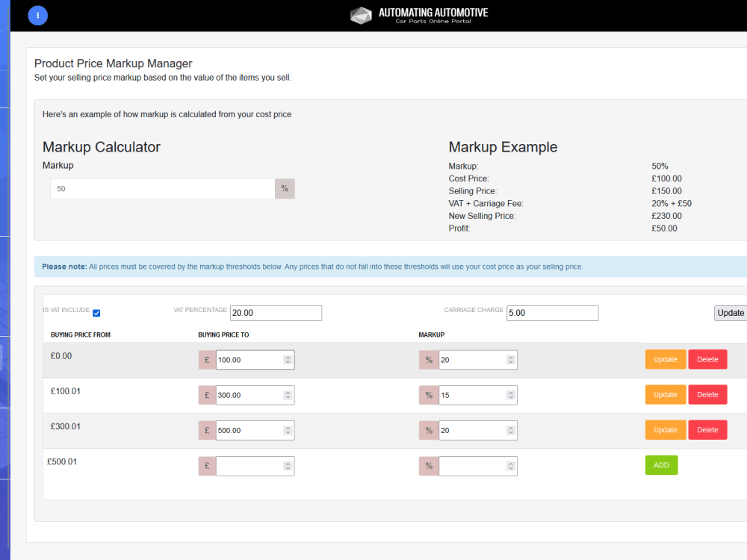Click the Automating Automotive logo
This screenshot has width=747, height=560.
click(x=419, y=15)
